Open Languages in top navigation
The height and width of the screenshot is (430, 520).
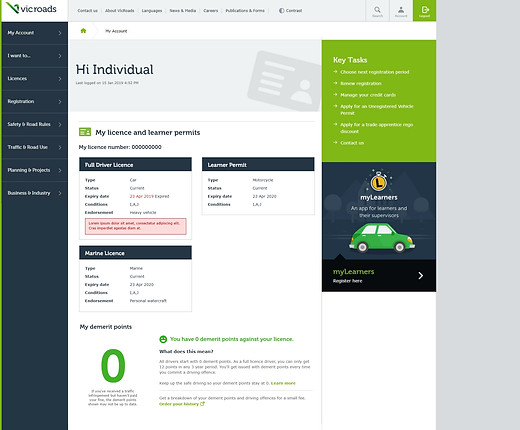tap(152, 11)
